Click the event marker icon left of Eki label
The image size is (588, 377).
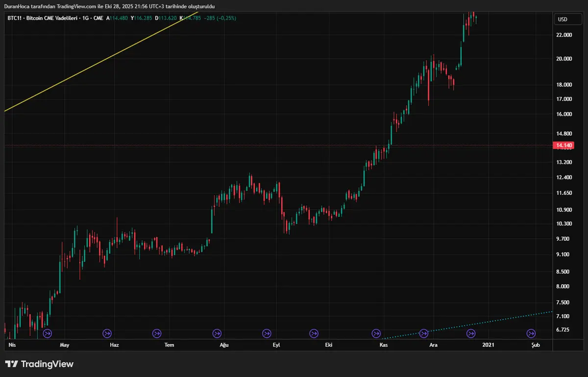[313, 333]
